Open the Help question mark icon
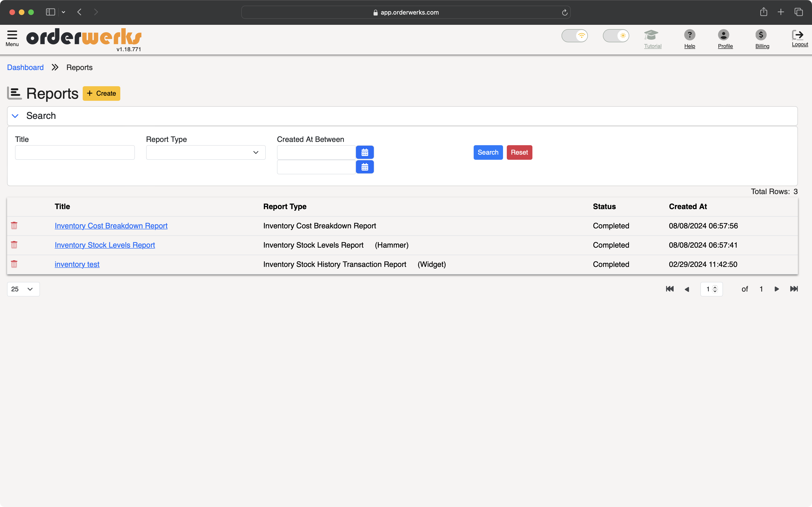The image size is (812, 507). (690, 35)
